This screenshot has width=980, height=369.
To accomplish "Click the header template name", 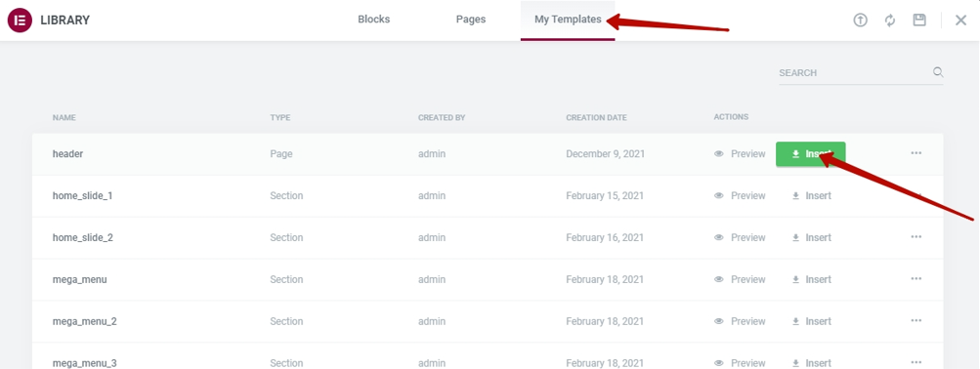I will point(67,153).
